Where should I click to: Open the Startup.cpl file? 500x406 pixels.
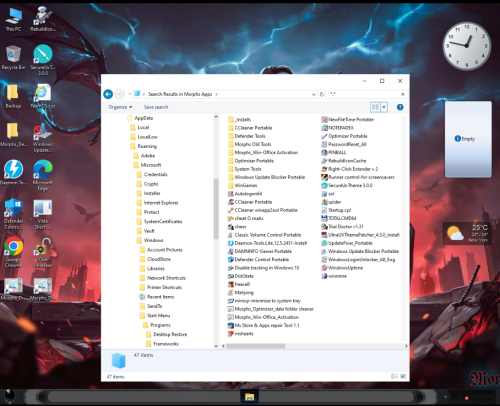click(x=336, y=210)
